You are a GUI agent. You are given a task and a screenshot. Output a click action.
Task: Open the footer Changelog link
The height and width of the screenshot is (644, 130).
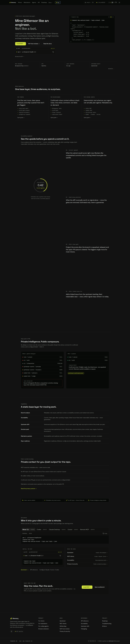84,629
